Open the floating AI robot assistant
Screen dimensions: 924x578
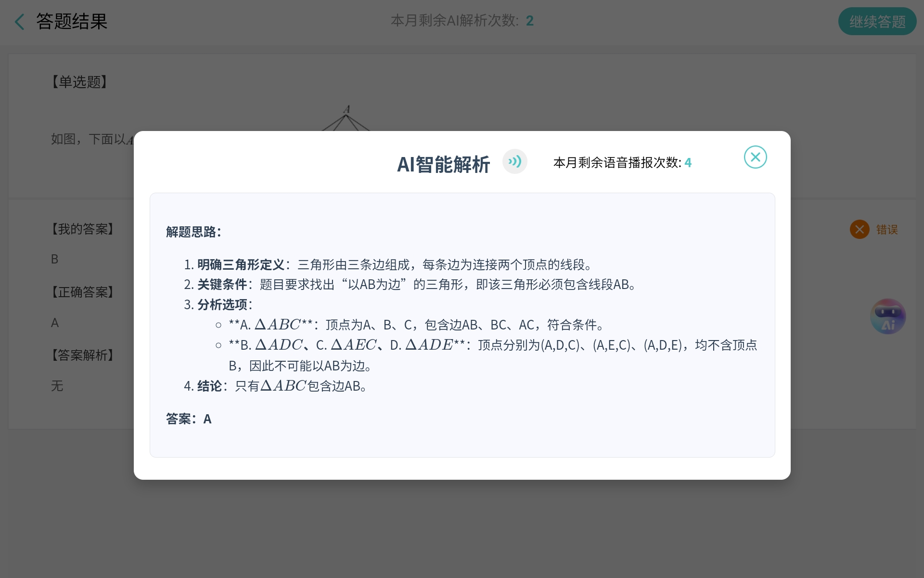click(887, 316)
